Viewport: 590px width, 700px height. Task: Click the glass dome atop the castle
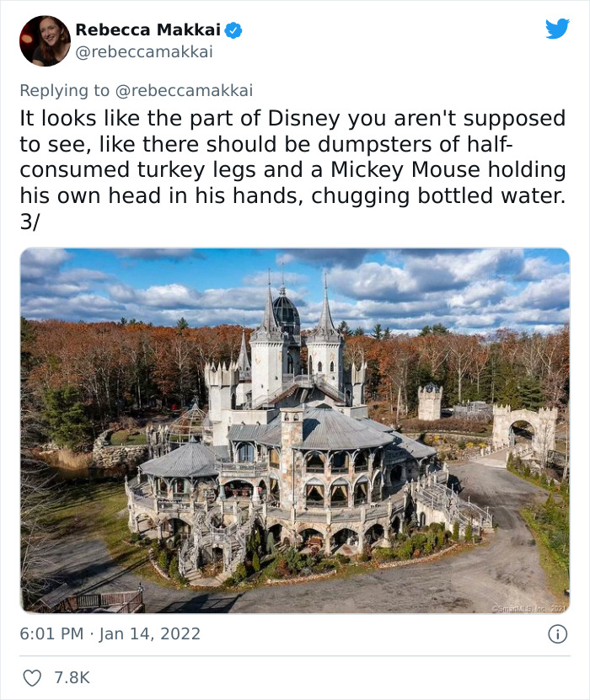click(286, 311)
